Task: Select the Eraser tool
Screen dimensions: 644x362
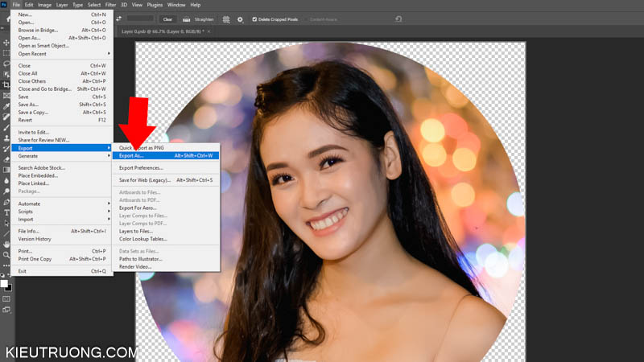Action: (x=6, y=159)
